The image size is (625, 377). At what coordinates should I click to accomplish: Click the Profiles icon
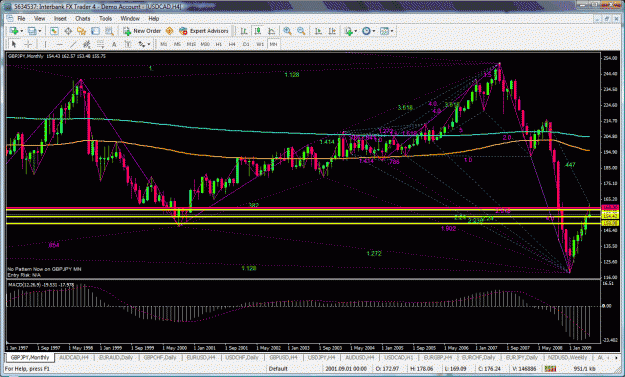(32, 31)
